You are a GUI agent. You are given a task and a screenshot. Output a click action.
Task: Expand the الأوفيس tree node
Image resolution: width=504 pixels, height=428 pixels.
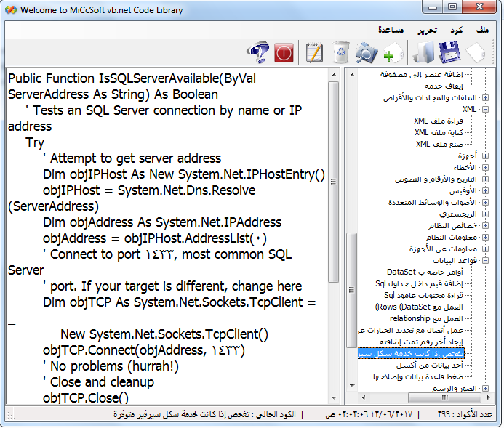(x=485, y=190)
